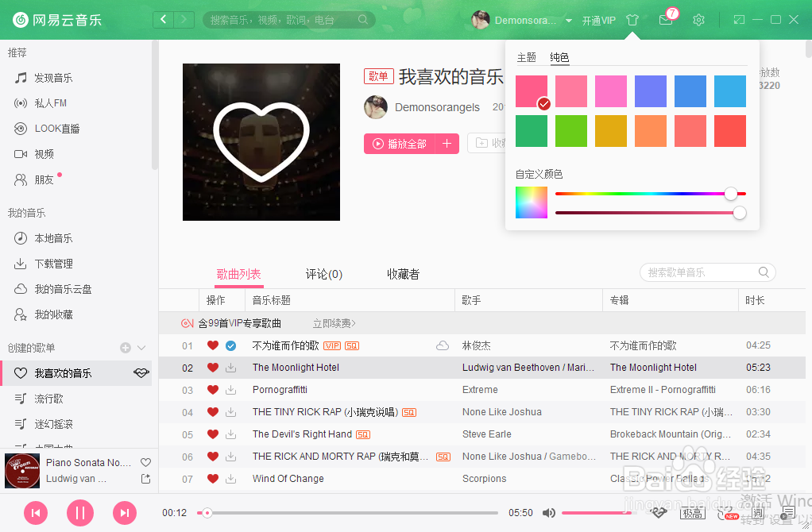
Task: Unlike Pornograffitti heart
Action: (213, 390)
